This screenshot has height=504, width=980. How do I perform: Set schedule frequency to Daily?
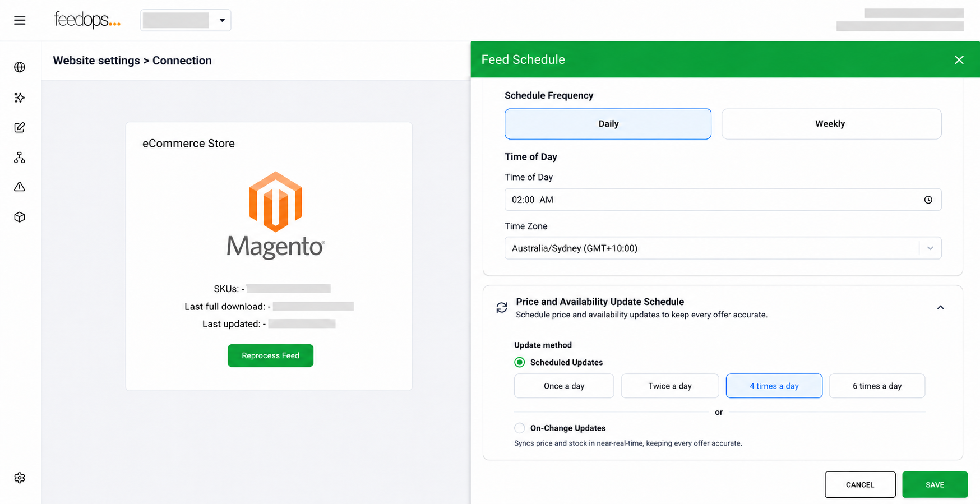pyautogui.click(x=608, y=124)
